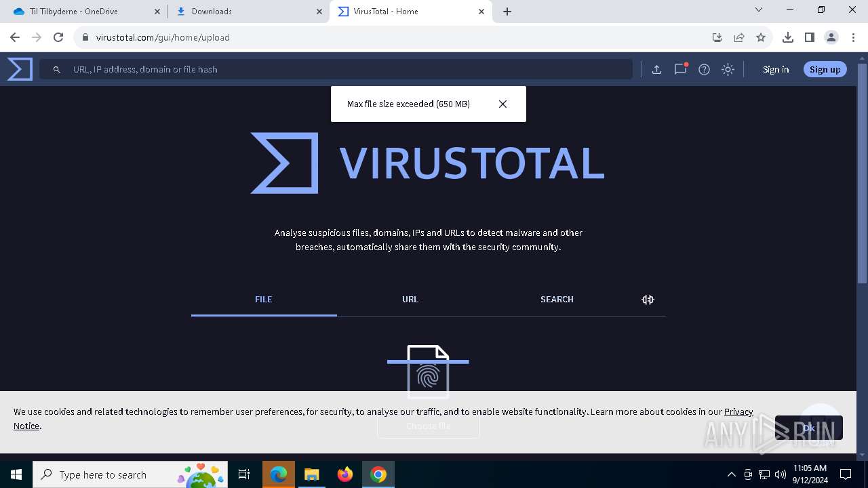Open a new browser tab

click(507, 12)
